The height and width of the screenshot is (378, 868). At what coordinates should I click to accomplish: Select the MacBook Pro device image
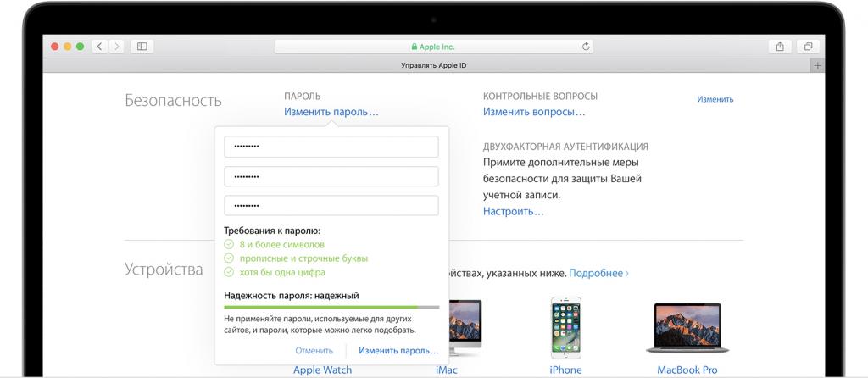687,328
